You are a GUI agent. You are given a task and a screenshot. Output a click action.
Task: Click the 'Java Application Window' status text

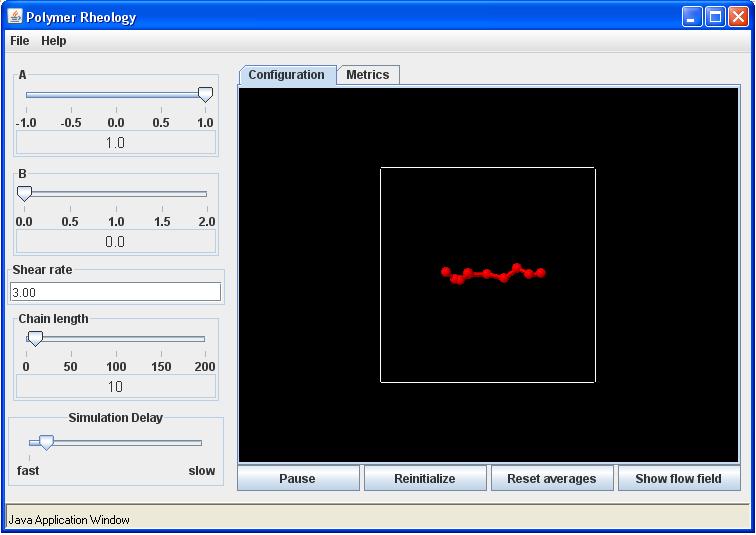click(69, 520)
